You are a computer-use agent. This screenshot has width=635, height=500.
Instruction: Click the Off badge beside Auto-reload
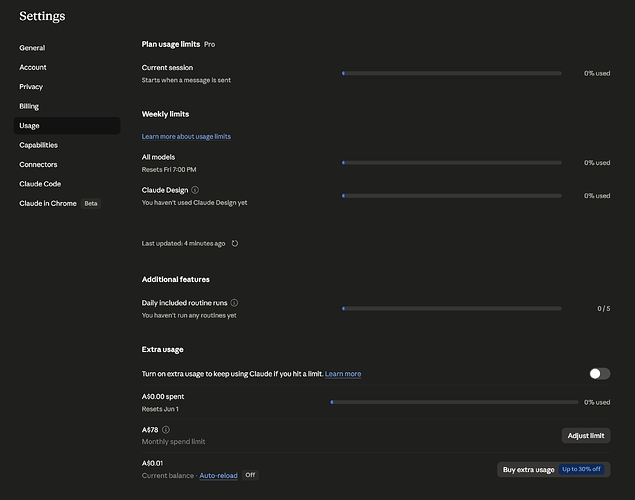coord(250,475)
